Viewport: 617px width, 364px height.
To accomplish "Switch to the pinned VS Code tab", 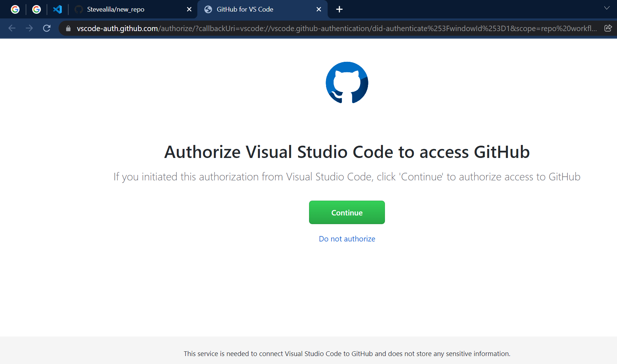I will pos(57,9).
